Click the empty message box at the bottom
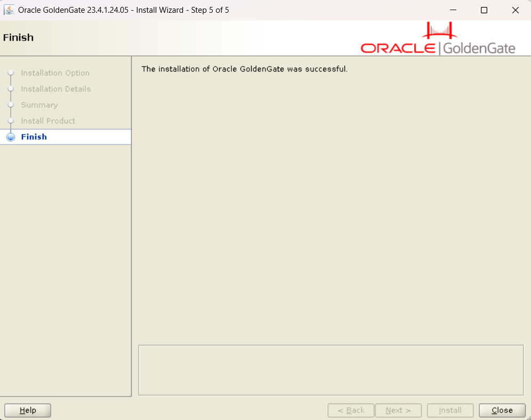531x420 pixels. point(331,370)
